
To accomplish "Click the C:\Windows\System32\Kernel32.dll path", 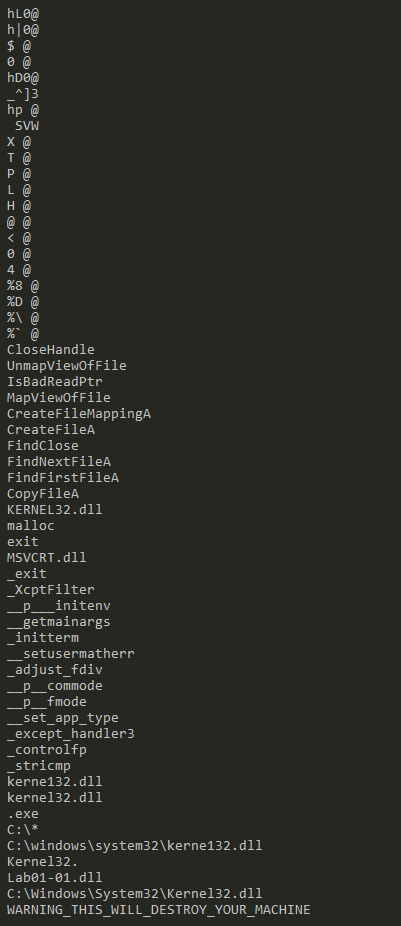I will (x=135, y=894).
